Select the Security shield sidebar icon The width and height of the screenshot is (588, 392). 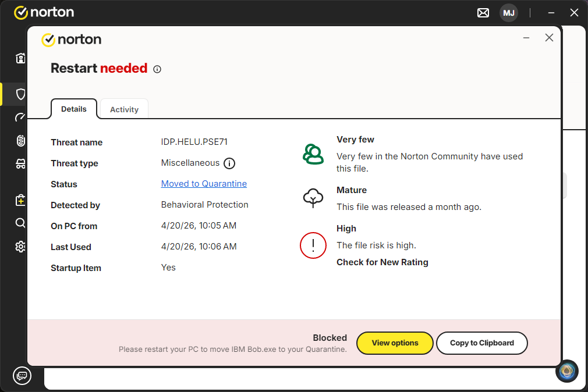[x=20, y=94]
